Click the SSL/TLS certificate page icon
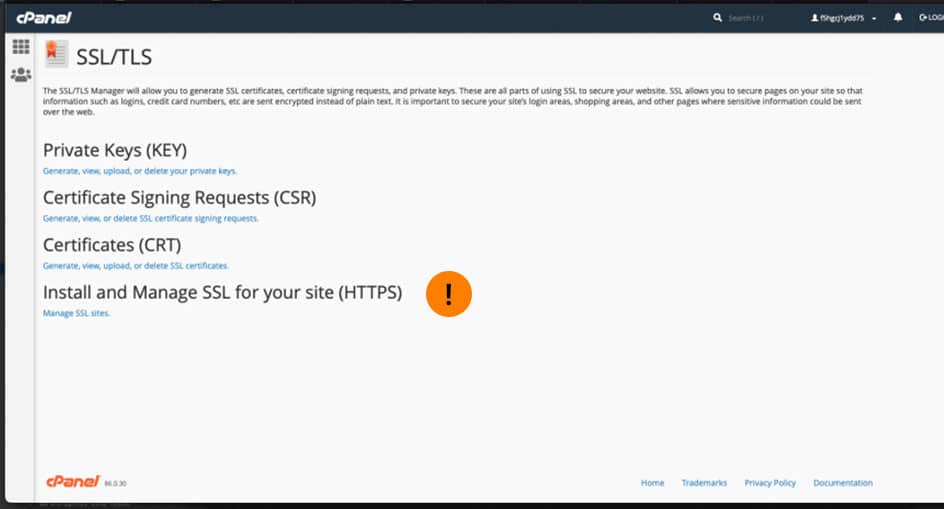This screenshot has height=509, width=944. click(x=56, y=54)
